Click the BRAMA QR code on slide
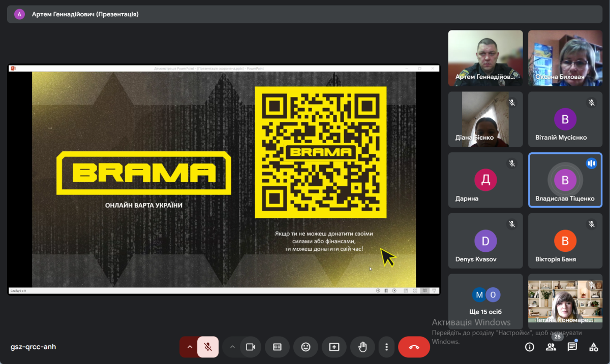 tap(320, 152)
